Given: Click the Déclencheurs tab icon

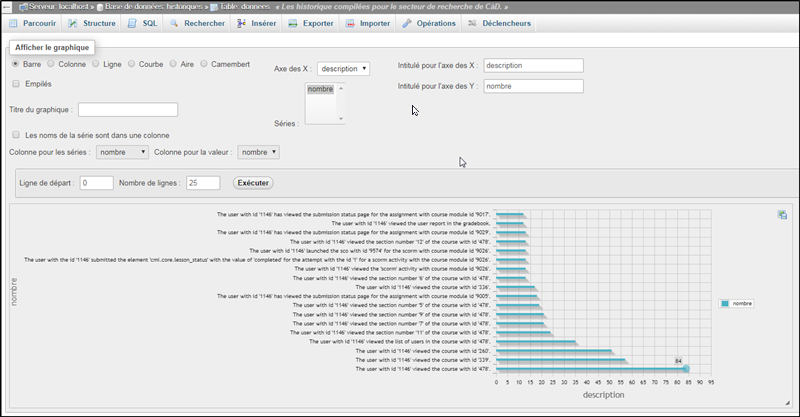Looking at the screenshot, I should point(472,22).
